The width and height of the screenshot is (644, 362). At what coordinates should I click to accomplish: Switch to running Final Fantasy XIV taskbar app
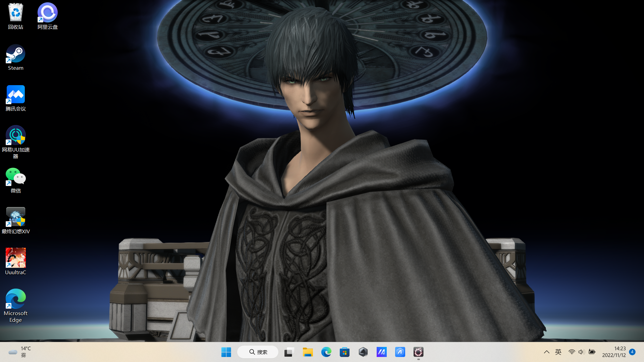(418, 352)
